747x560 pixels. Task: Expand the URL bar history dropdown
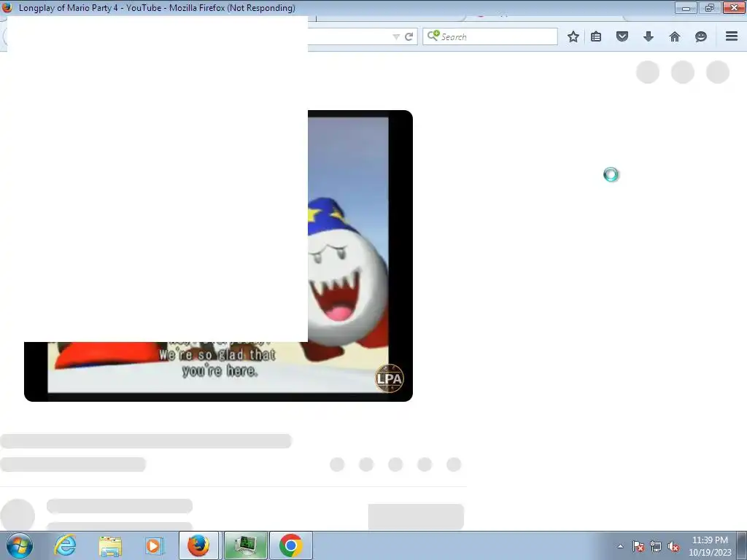coord(396,36)
